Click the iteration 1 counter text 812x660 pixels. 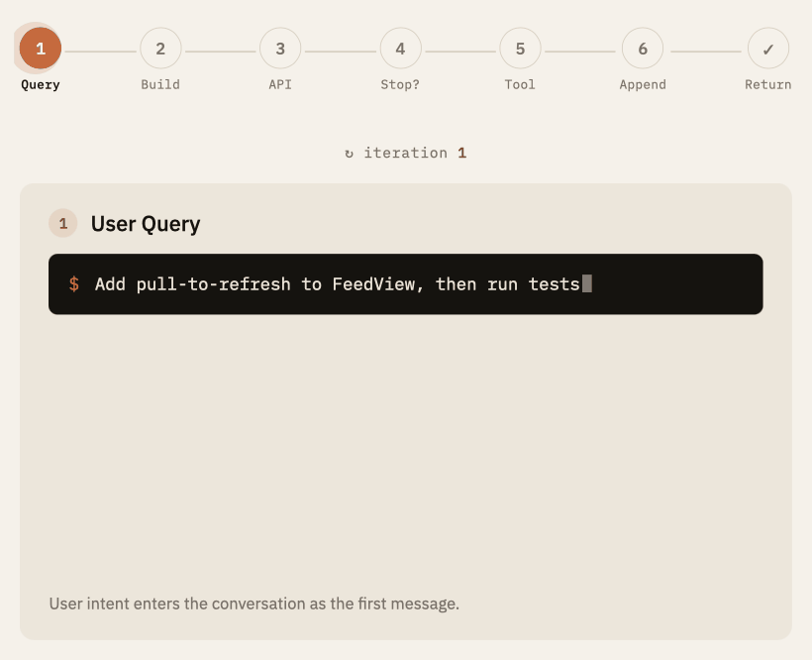415,153
